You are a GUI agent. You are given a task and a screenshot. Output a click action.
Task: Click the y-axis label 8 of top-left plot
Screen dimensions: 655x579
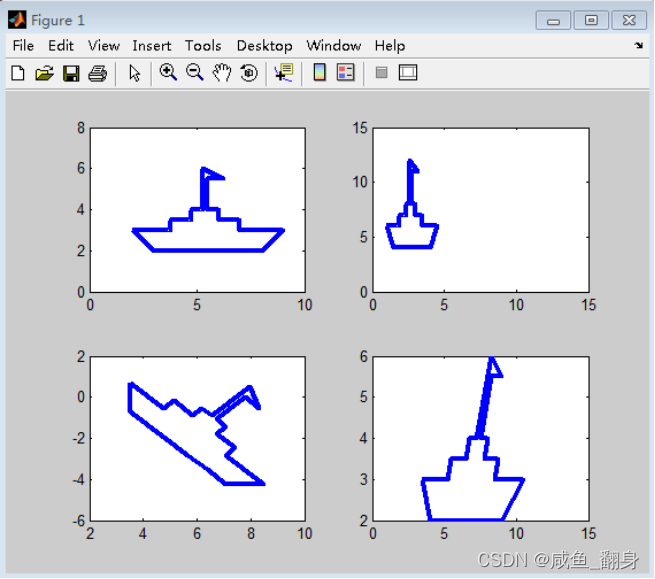point(81,128)
